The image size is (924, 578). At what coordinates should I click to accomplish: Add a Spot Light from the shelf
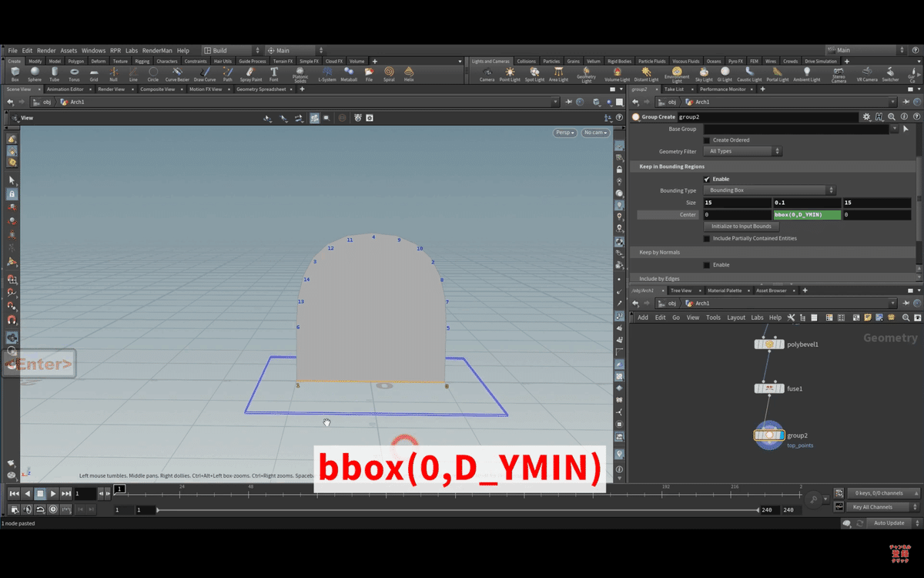(x=534, y=75)
